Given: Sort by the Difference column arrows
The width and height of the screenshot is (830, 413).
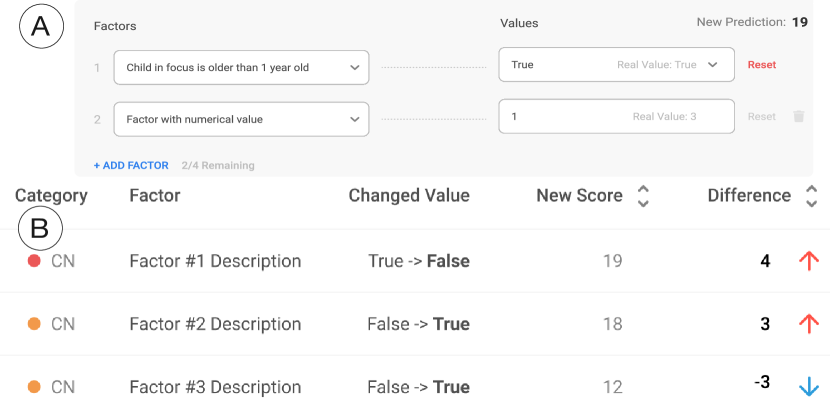Looking at the screenshot, I should click(811, 196).
